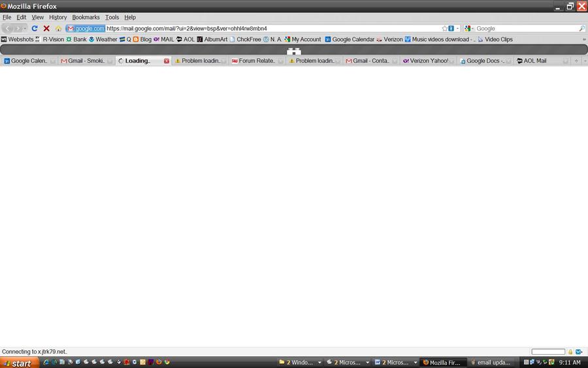Open the History menu
588x368 pixels.
[57, 17]
